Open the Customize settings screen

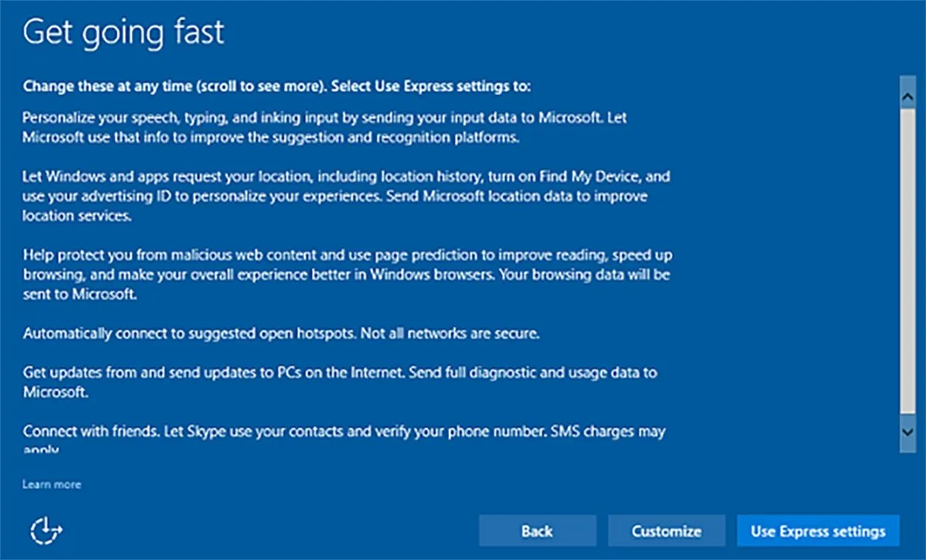[666, 531]
